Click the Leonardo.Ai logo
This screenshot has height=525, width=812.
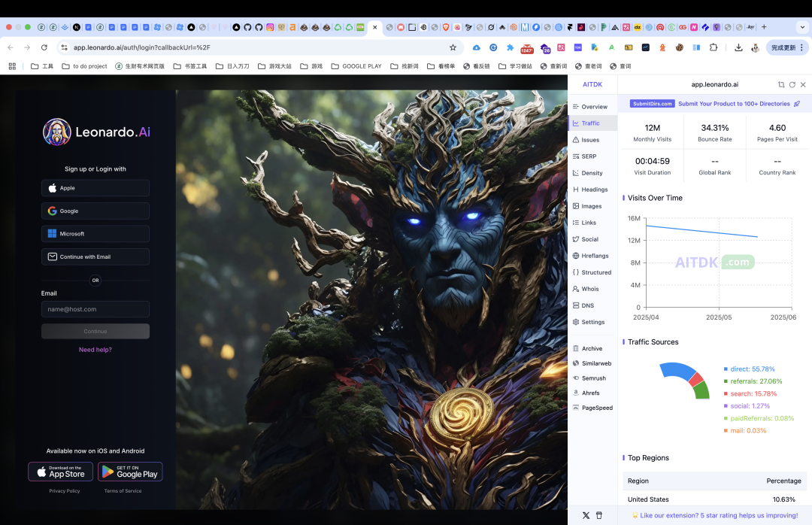(x=96, y=132)
